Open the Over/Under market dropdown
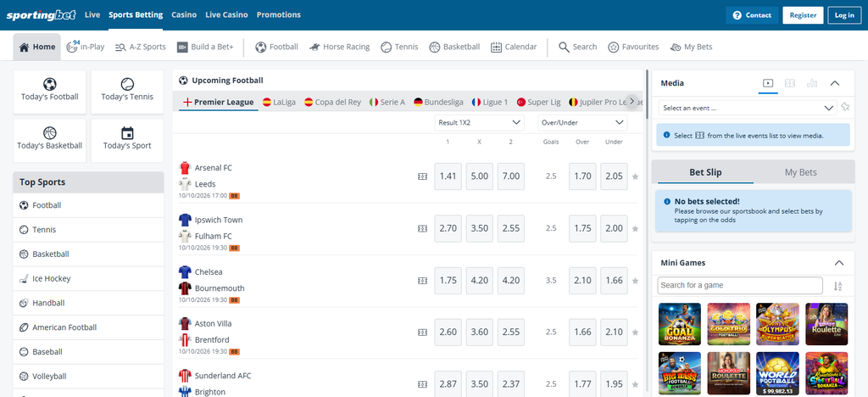 pyautogui.click(x=582, y=122)
